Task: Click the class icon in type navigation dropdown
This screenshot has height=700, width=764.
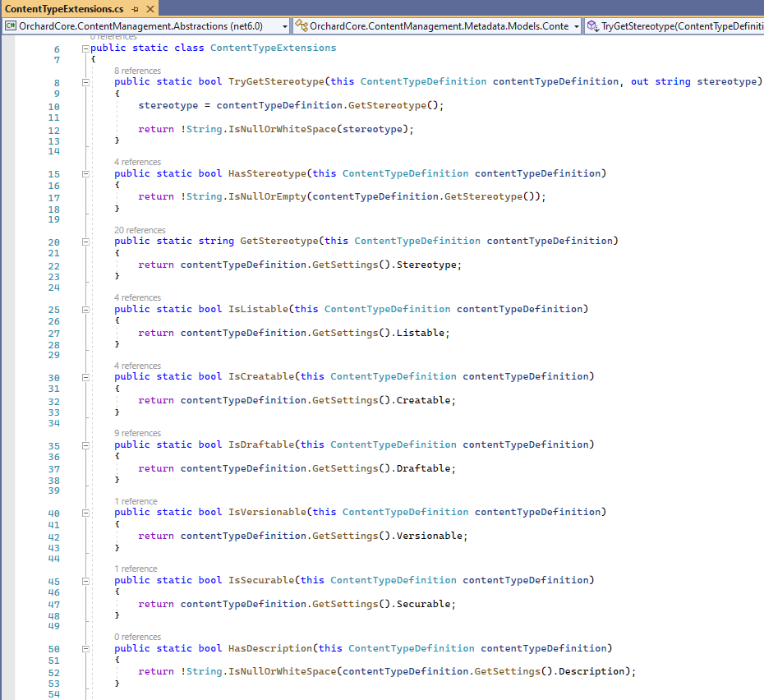Action: pos(301,25)
